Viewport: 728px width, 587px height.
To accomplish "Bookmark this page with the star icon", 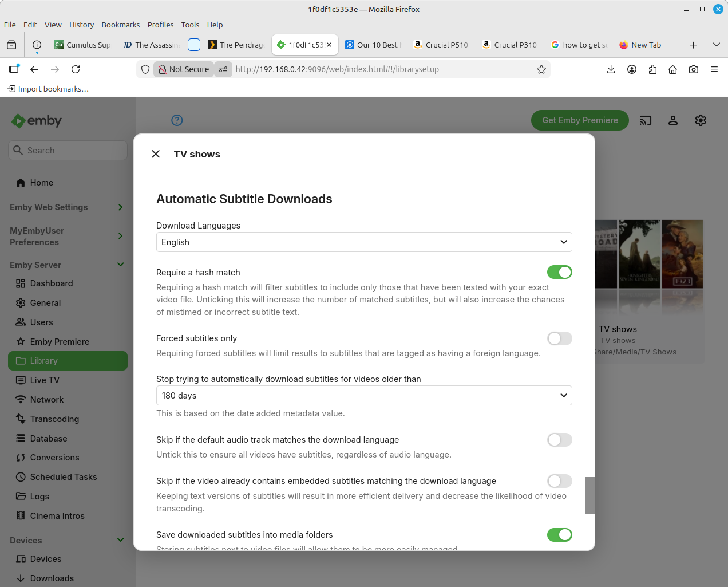I will click(x=541, y=69).
